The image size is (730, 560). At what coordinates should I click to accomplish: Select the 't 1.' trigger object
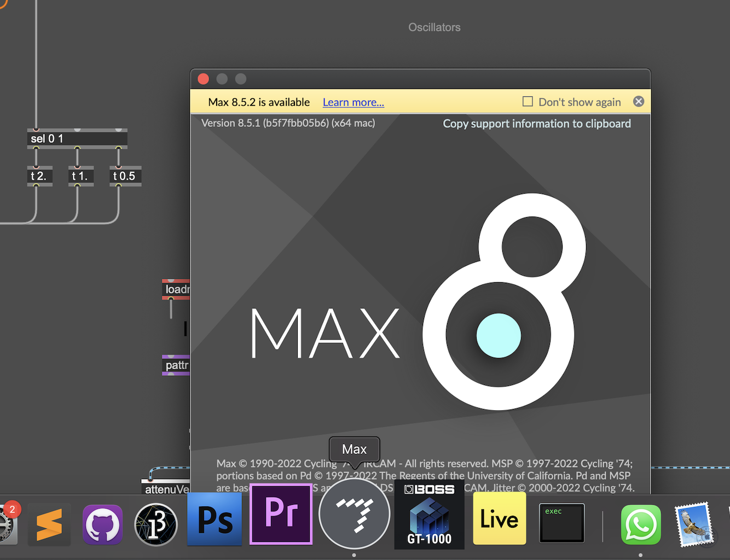point(81,176)
